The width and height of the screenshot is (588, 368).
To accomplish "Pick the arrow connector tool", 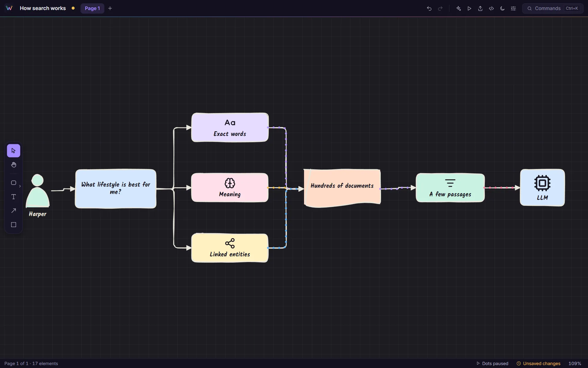I will [14, 211].
